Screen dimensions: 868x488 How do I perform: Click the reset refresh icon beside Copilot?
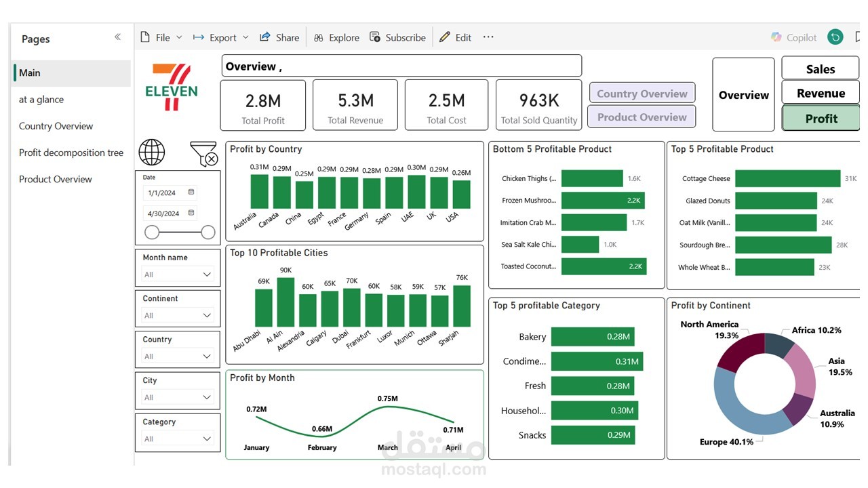835,37
